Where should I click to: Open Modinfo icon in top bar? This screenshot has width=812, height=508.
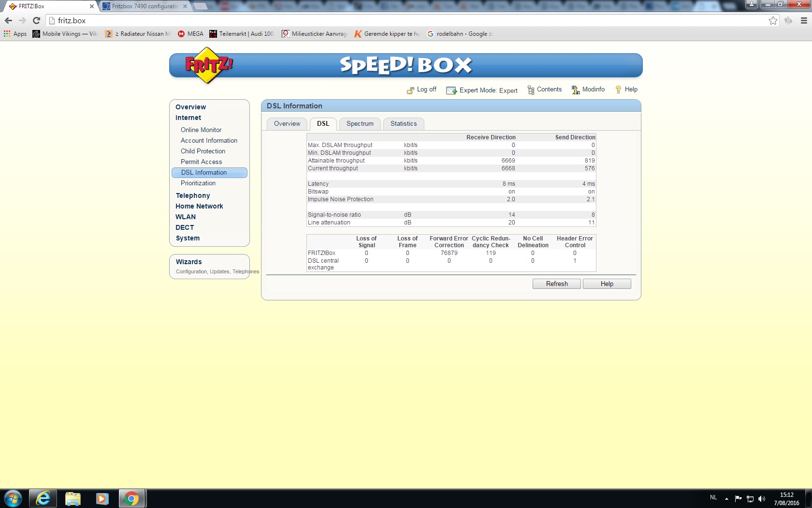(576, 90)
